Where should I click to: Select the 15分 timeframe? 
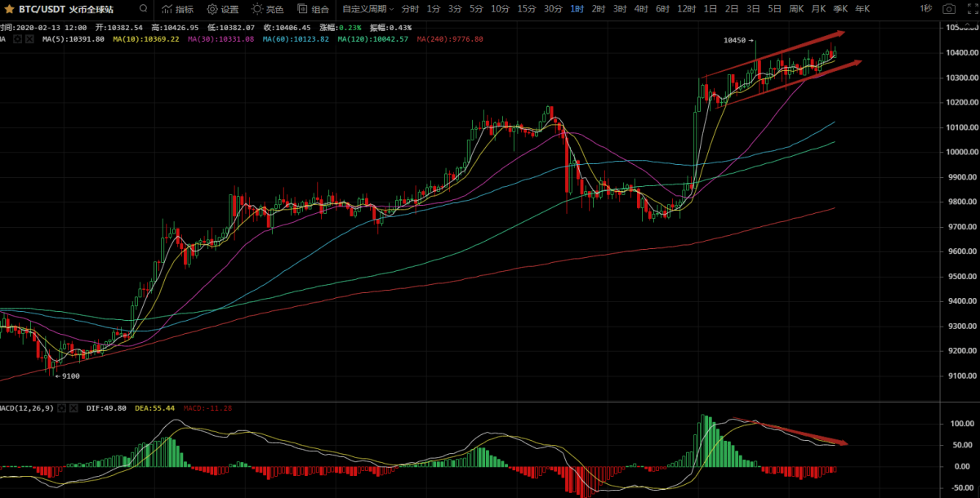coord(527,9)
